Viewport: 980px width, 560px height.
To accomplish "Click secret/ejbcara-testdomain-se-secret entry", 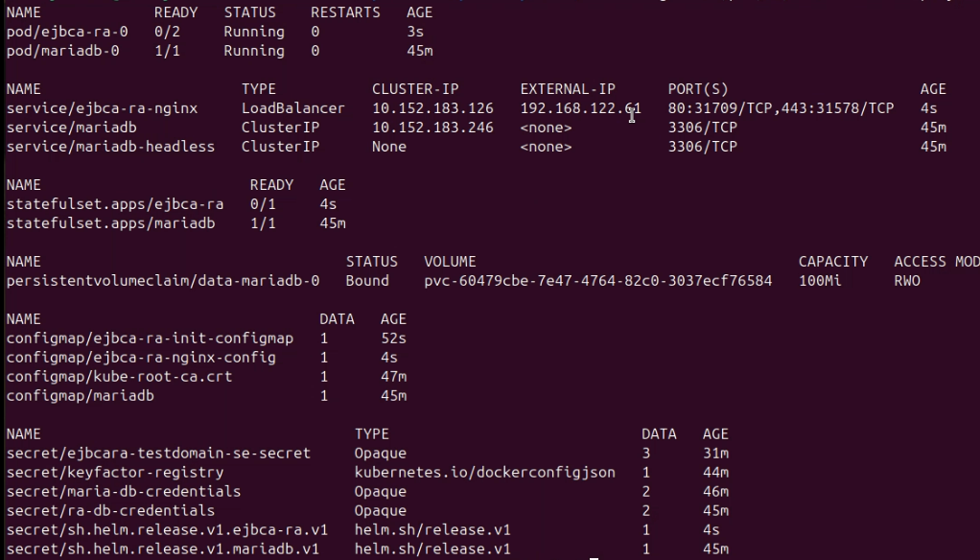I will tap(158, 454).
